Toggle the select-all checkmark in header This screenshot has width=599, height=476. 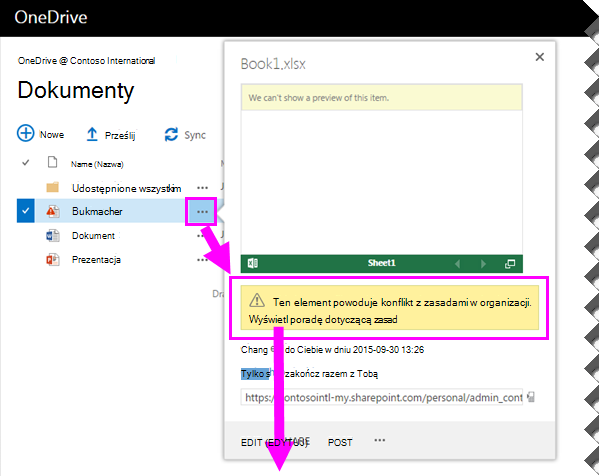26,163
